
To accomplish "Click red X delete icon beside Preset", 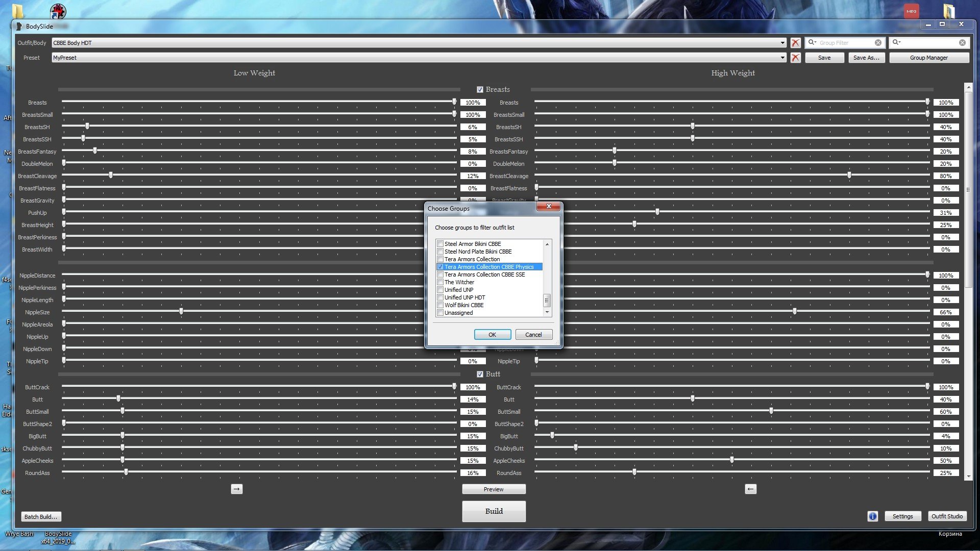I will 795,58.
